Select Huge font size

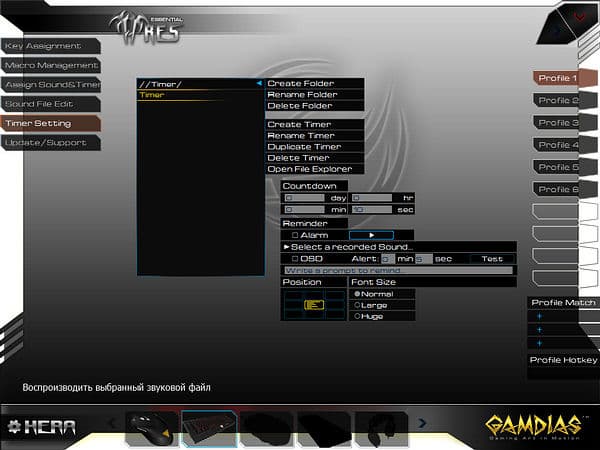coord(357,316)
